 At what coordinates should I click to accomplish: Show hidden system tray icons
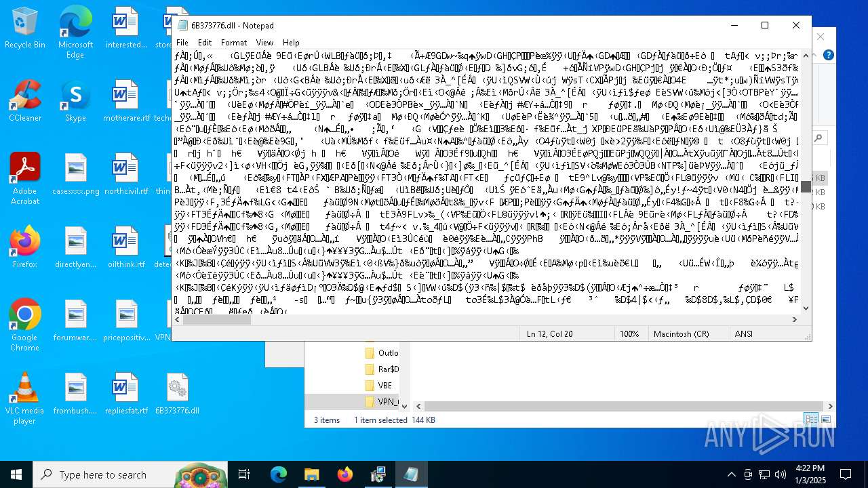[x=731, y=474]
